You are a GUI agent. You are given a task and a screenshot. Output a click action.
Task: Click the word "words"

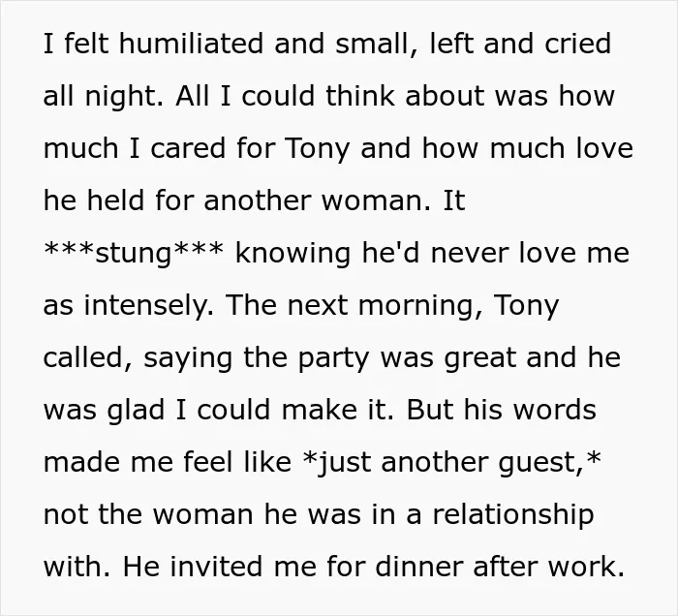click(554, 410)
